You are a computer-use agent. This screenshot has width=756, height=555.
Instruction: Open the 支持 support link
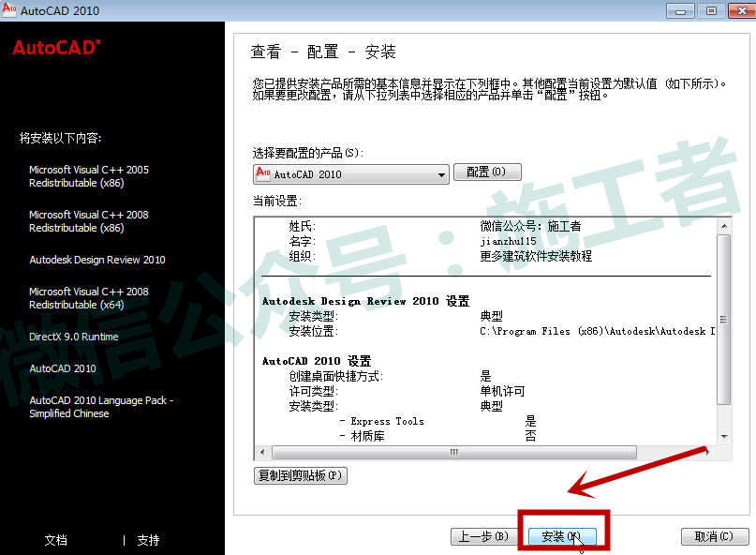point(148,540)
